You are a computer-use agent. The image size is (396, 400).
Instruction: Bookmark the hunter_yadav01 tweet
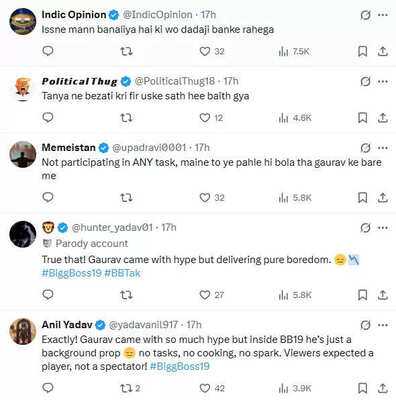pos(362,295)
